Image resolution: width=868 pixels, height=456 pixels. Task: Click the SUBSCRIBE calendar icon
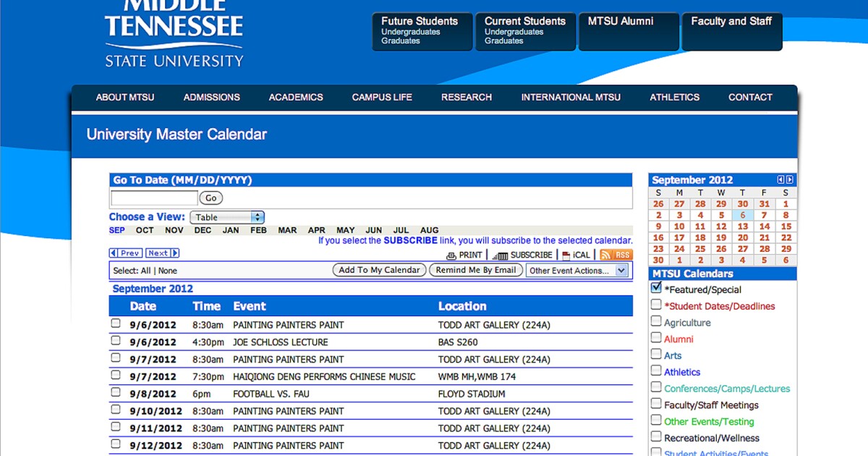point(500,256)
